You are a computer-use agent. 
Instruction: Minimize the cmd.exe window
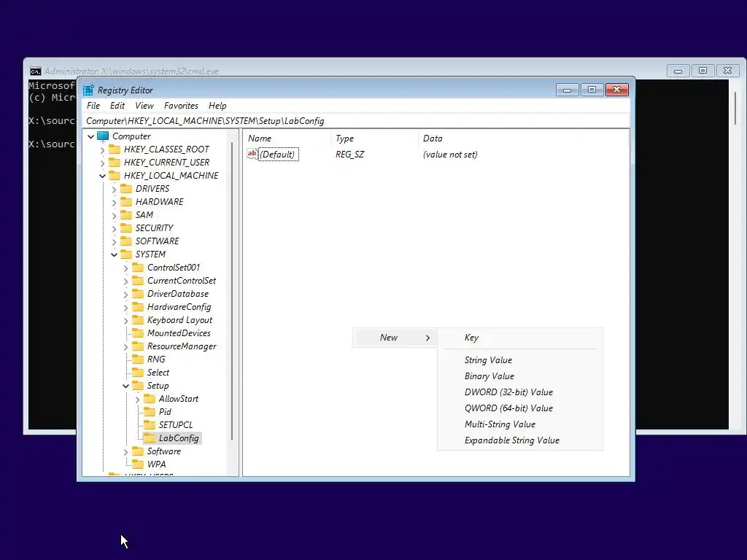(x=678, y=71)
